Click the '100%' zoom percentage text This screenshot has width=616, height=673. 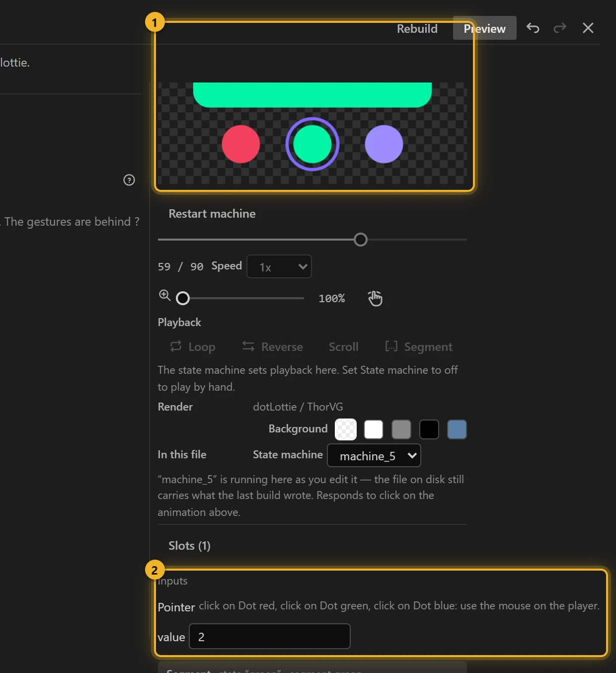(332, 299)
